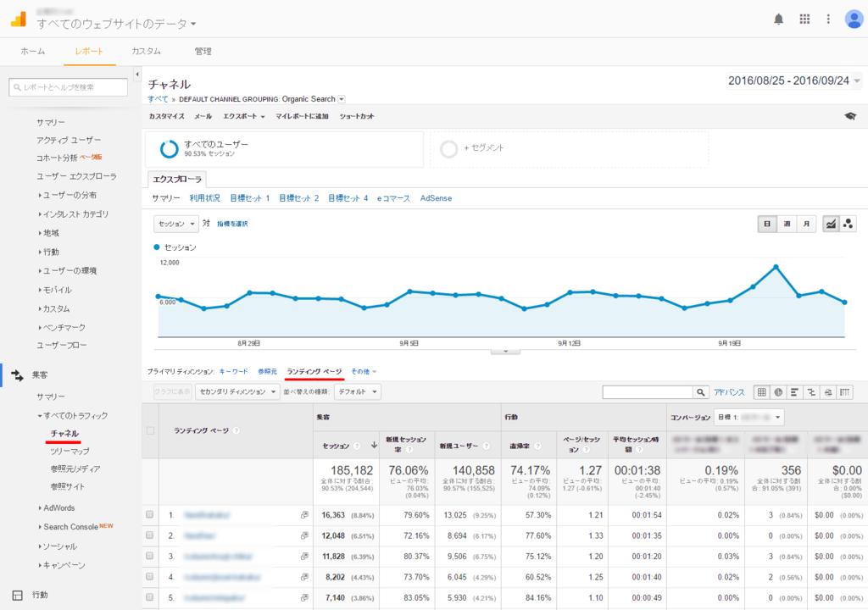Click マイレポートに追加 button

[x=303, y=116]
